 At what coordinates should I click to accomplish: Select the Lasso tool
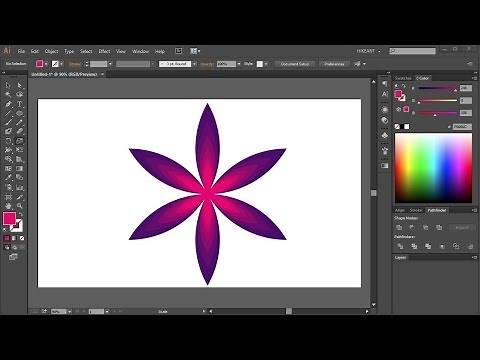20,95
